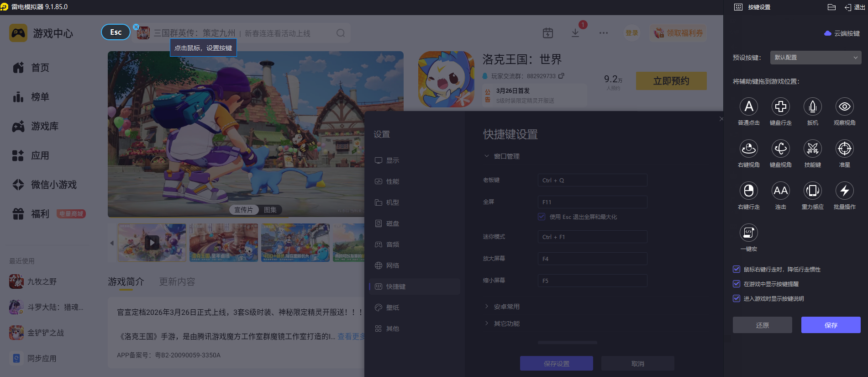
Task: Open the three-dots more menu in top bar
Action: point(604,33)
